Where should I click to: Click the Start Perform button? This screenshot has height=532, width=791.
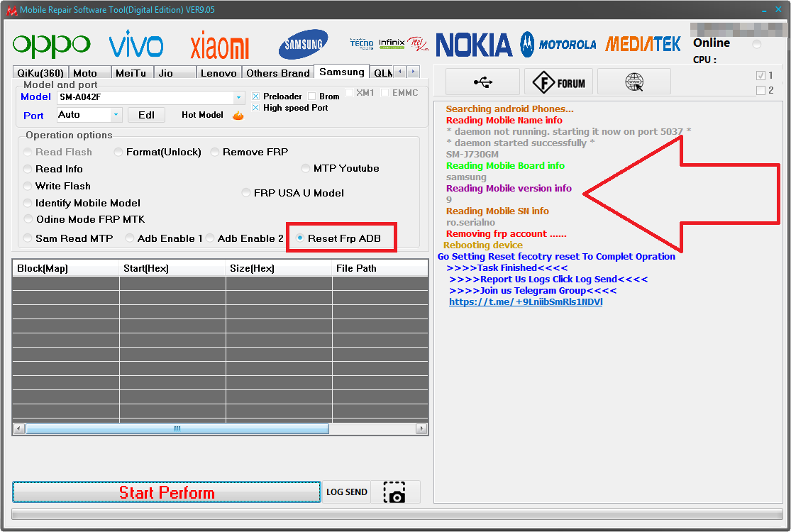point(167,492)
